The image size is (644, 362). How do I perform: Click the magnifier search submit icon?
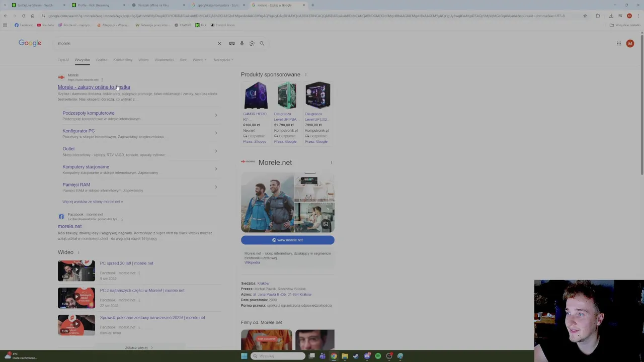(262, 43)
